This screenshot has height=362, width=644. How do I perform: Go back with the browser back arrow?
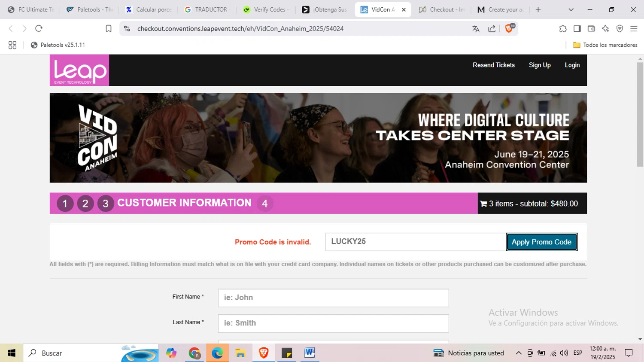[x=11, y=28]
